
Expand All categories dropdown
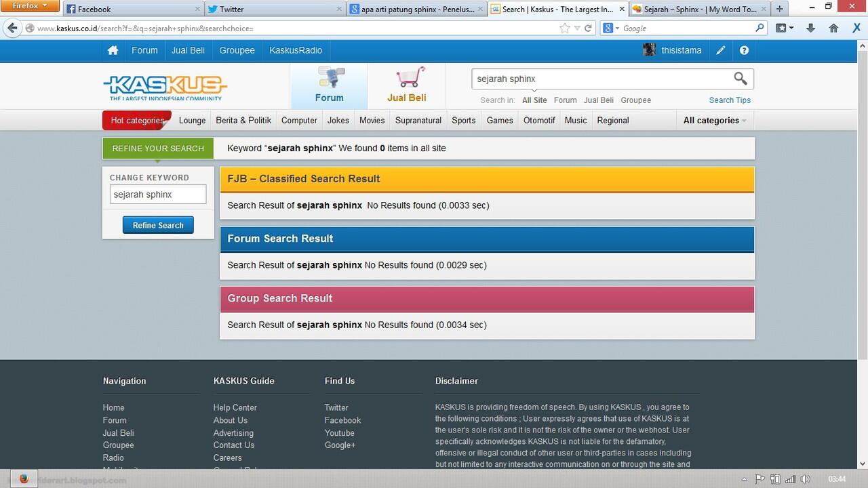[715, 121]
